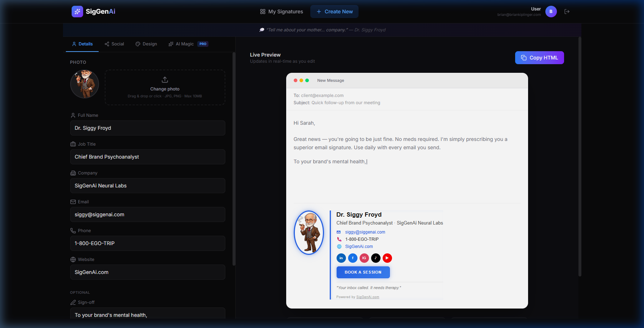
Task: Switch to the Social tab
Action: click(114, 44)
